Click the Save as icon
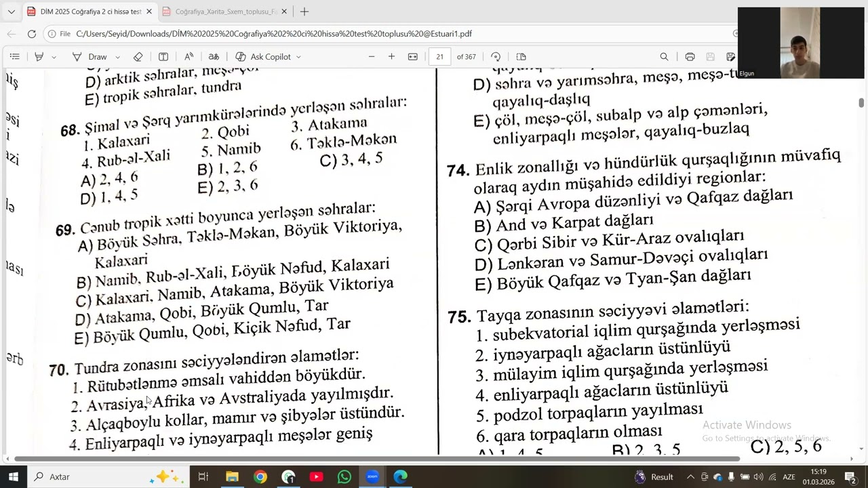Image resolution: width=868 pixels, height=488 pixels. 730,57
